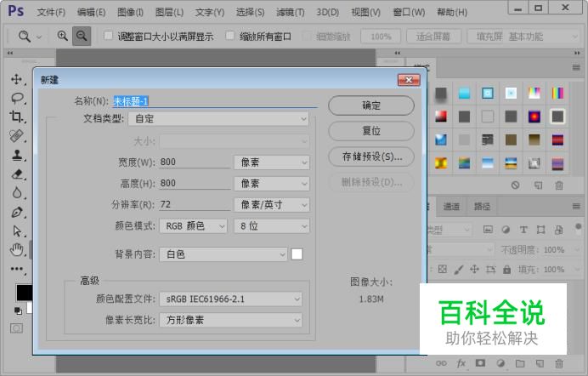Image resolution: width=588 pixels, height=376 pixels.
Task: Open the pixel aspect ratio dropdown
Action: [x=230, y=320]
